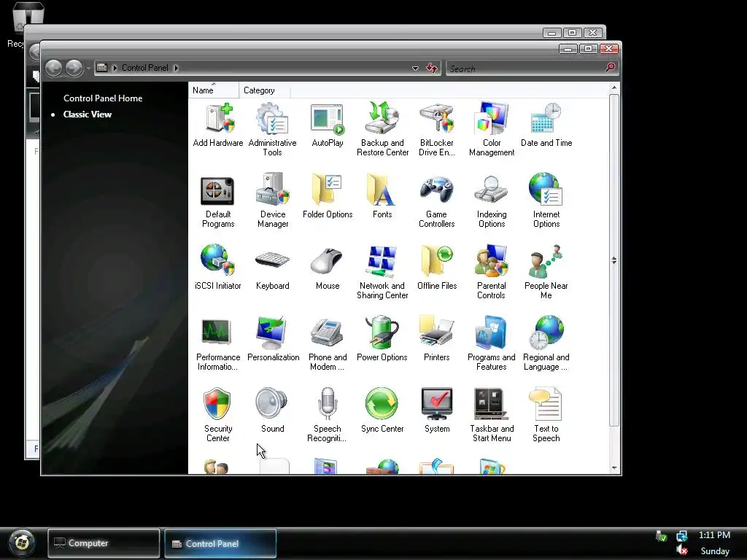Click the search magnifier icon
This screenshot has height=560, width=747.
[611, 67]
